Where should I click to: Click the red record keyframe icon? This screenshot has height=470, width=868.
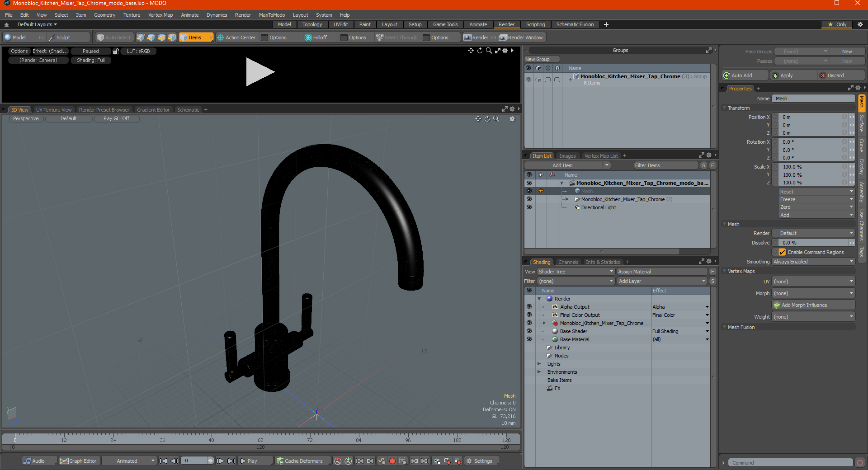(392, 461)
